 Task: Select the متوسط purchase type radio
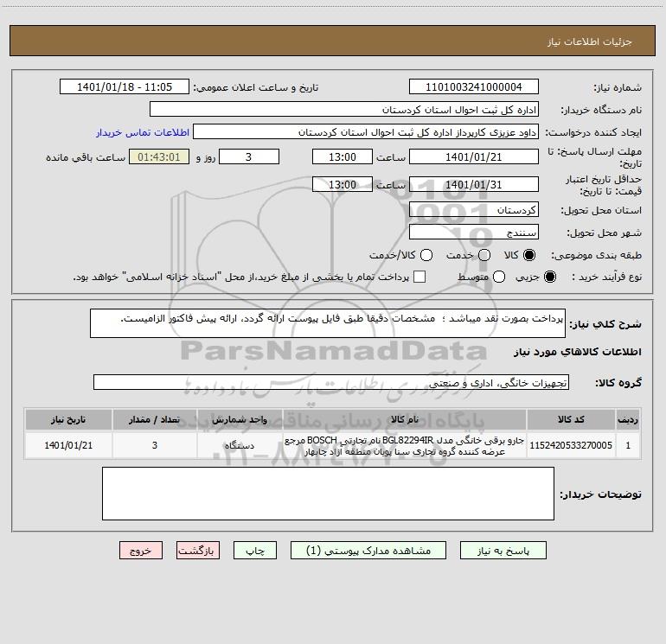(x=499, y=277)
